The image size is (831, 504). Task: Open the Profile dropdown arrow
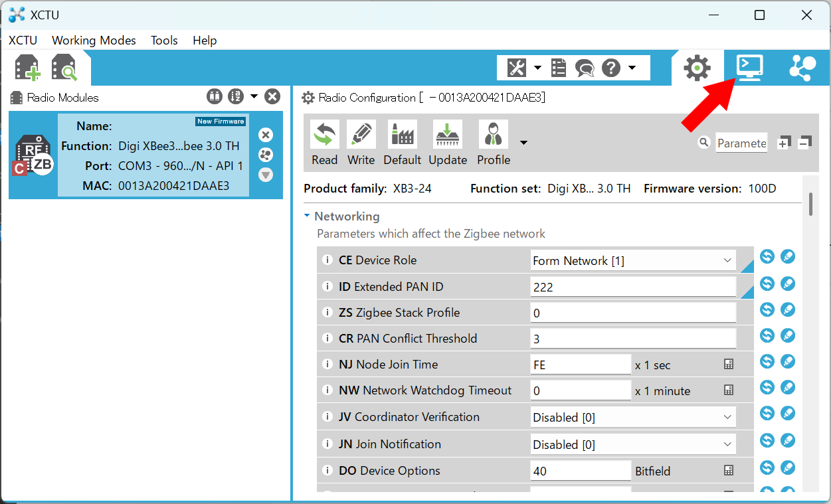coord(524,143)
